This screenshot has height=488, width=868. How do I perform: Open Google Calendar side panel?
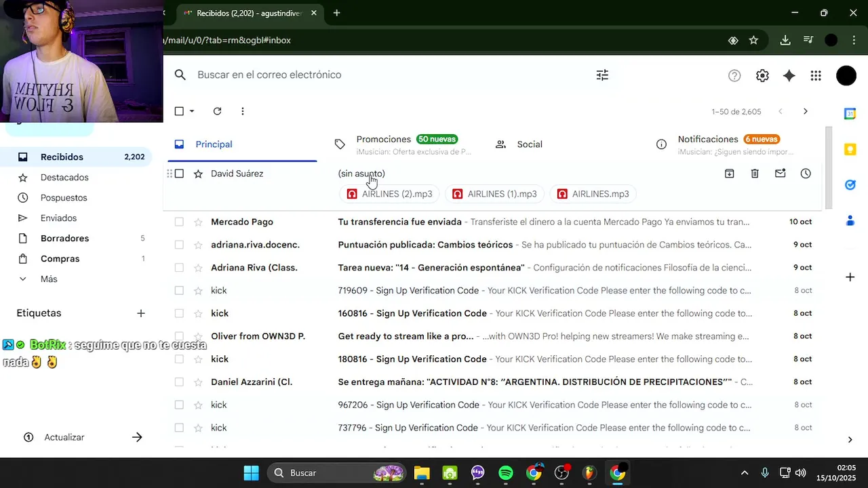point(850,114)
